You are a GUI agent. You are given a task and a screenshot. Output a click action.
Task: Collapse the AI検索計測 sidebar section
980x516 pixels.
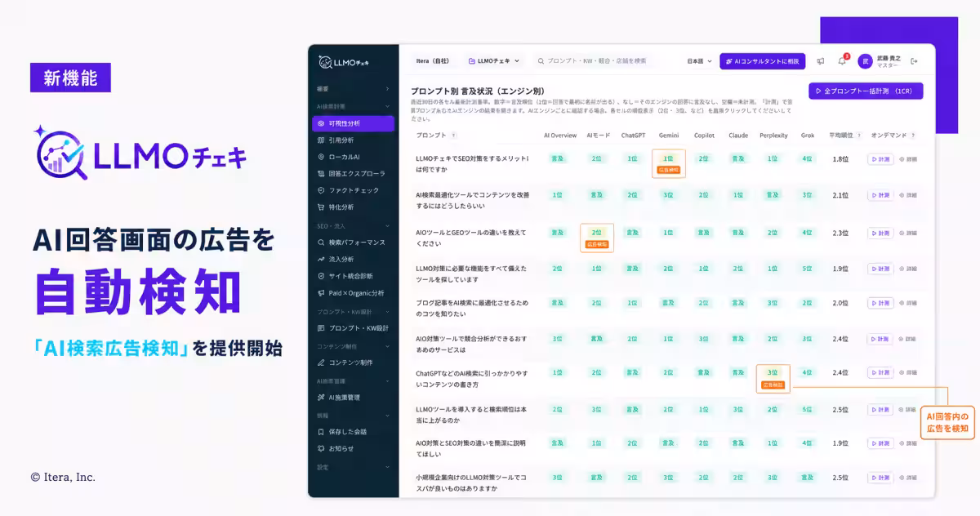click(353, 106)
